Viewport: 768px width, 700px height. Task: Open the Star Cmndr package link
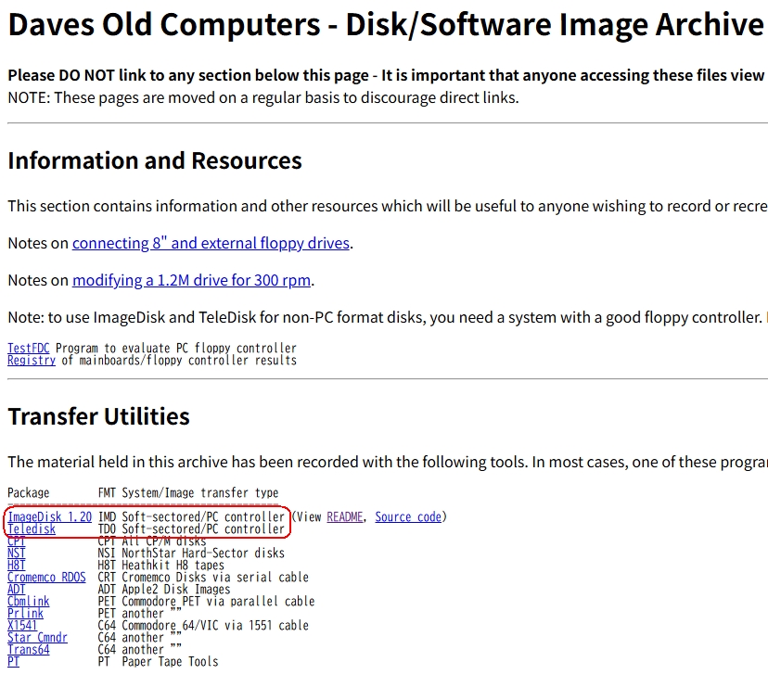[x=37, y=637]
